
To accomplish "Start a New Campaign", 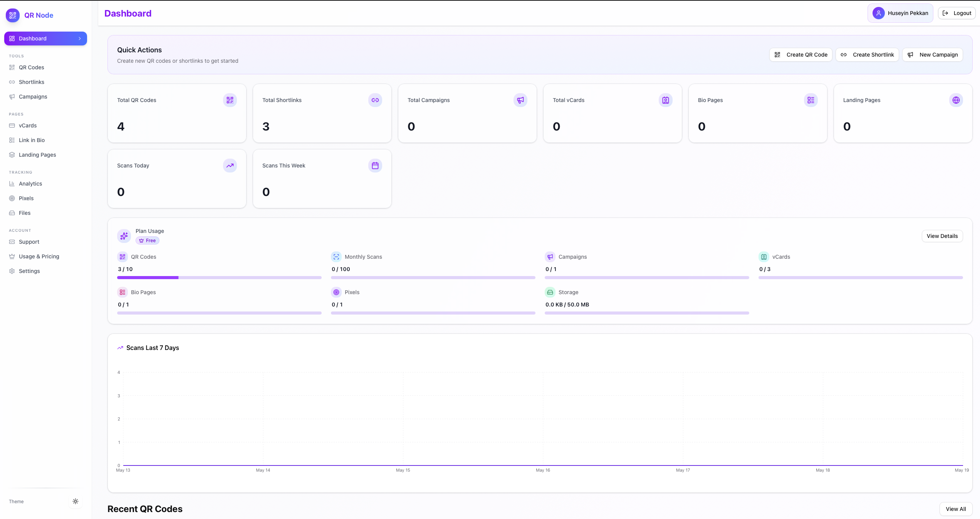I will click(x=933, y=55).
